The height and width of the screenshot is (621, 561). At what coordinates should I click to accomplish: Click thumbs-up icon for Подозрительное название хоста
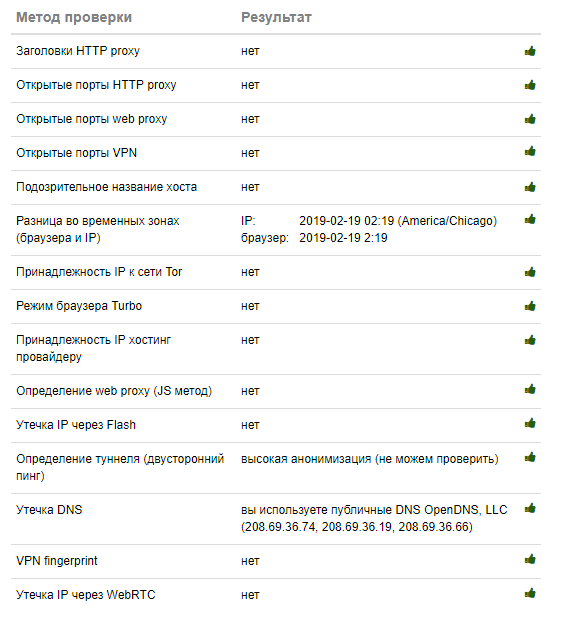pos(530,187)
